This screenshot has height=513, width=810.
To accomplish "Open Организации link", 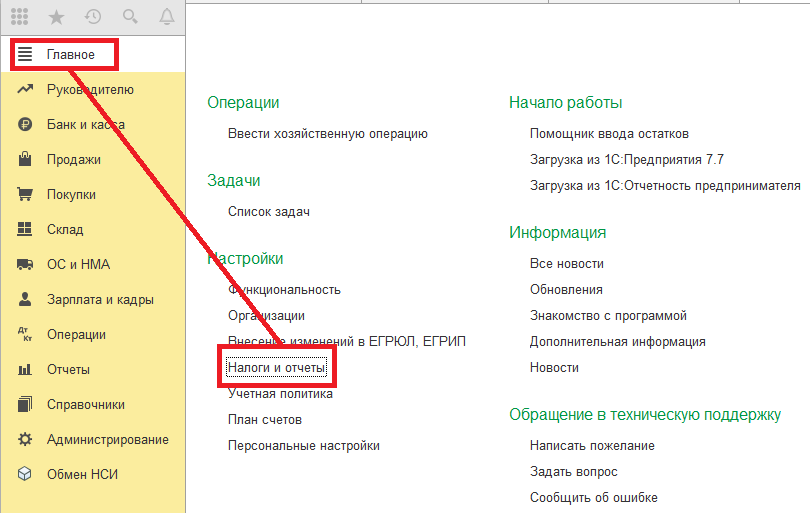I will pos(266,316).
